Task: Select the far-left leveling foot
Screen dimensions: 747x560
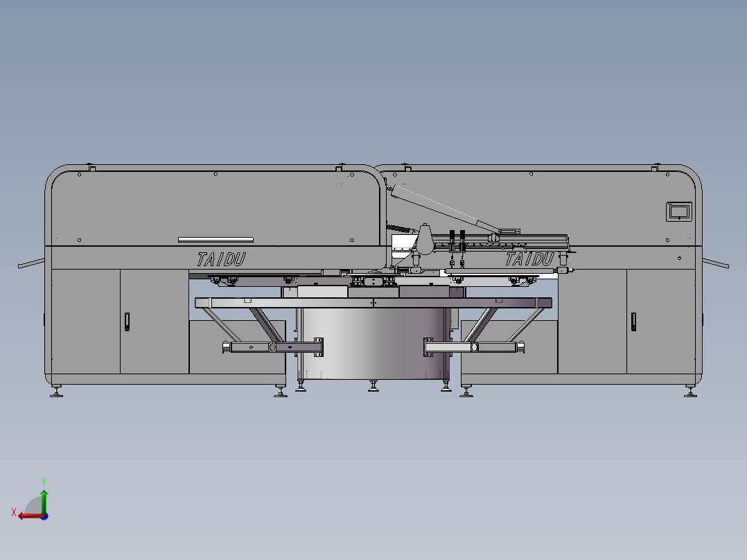Action: tap(56, 392)
